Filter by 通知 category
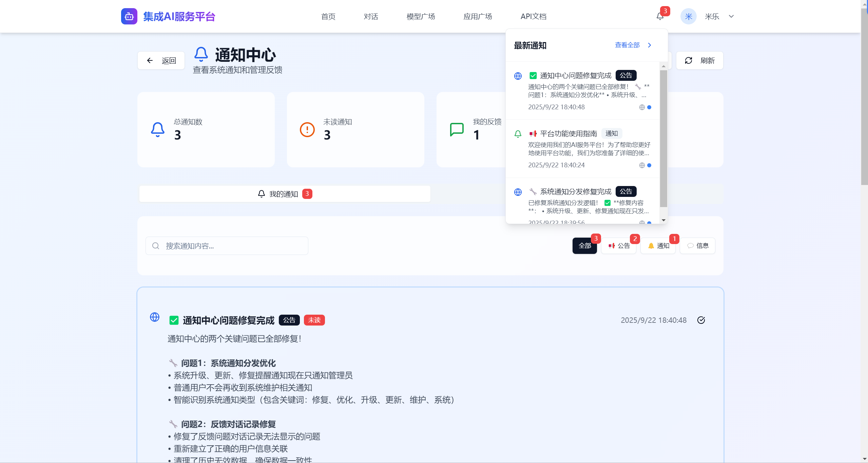Screen dimensions: 868x463 (658, 246)
